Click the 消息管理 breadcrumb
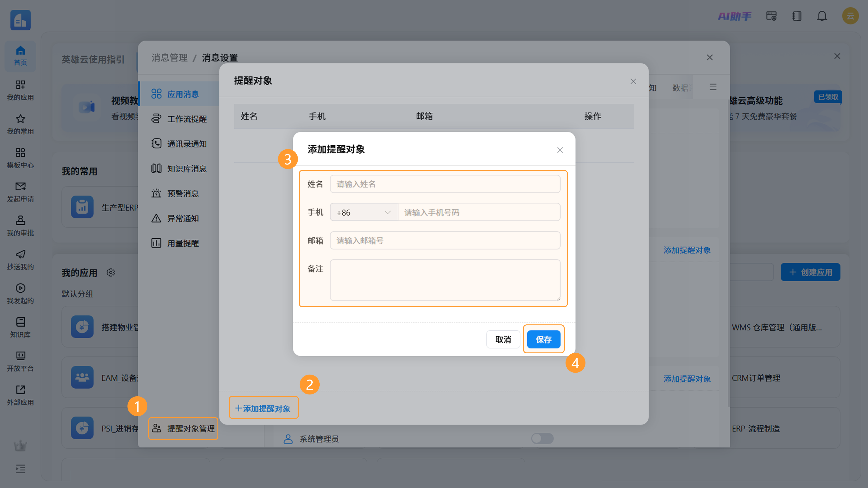Viewport: 868px width, 488px height. (170, 58)
